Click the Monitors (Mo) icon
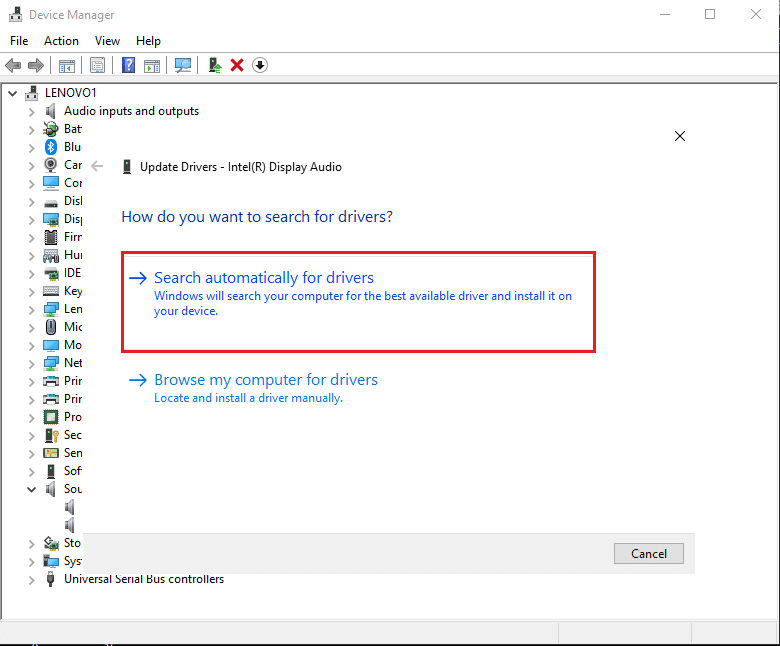The height and width of the screenshot is (646, 780). click(51, 345)
